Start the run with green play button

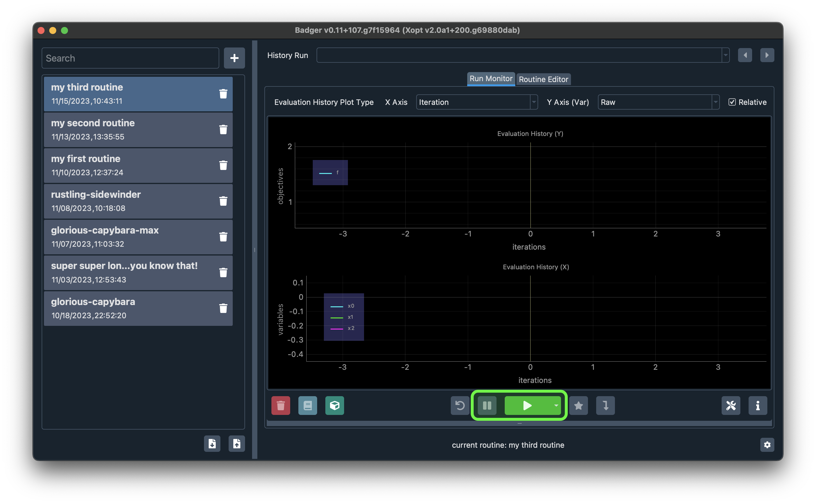[x=527, y=405]
